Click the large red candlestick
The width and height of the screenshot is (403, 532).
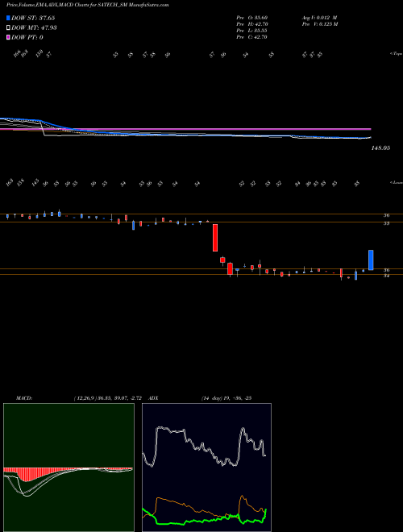click(215, 238)
